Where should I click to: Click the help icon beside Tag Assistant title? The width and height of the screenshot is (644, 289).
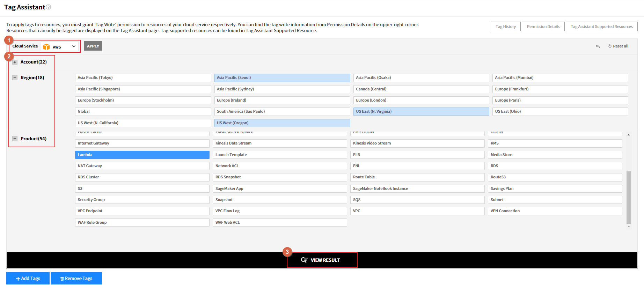pos(49,7)
